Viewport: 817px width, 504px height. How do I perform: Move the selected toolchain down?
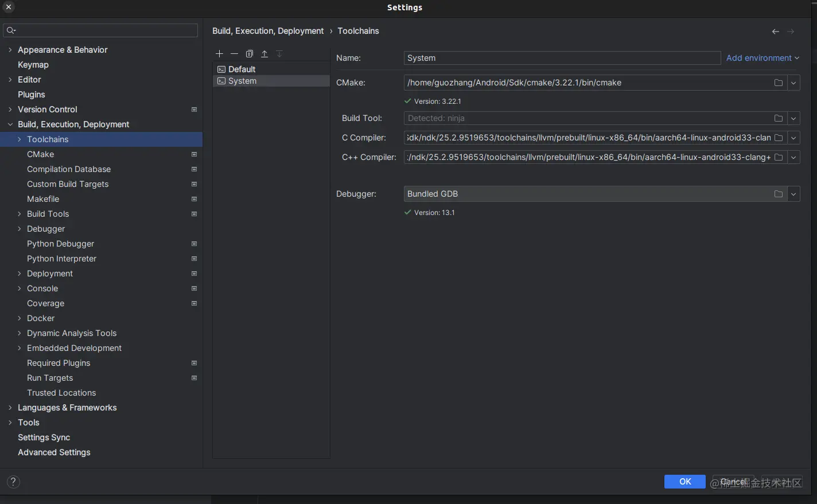coord(279,53)
